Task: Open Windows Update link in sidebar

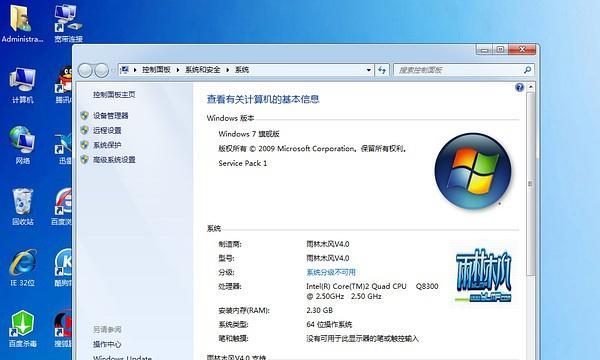Action: click(x=122, y=357)
